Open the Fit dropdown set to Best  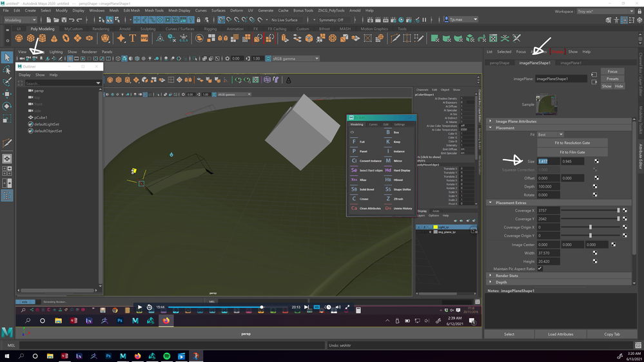[551, 135]
